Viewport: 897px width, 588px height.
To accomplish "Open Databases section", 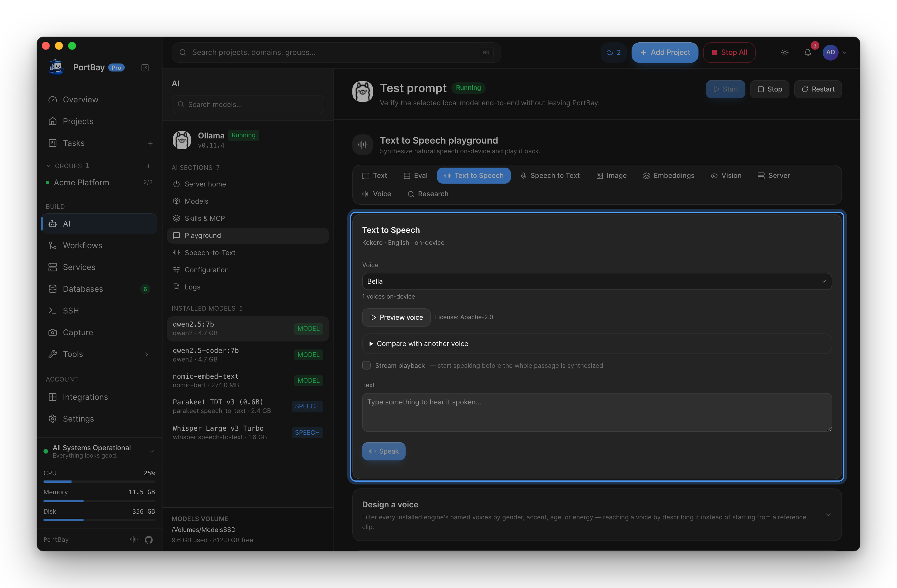I will click(x=100, y=289).
